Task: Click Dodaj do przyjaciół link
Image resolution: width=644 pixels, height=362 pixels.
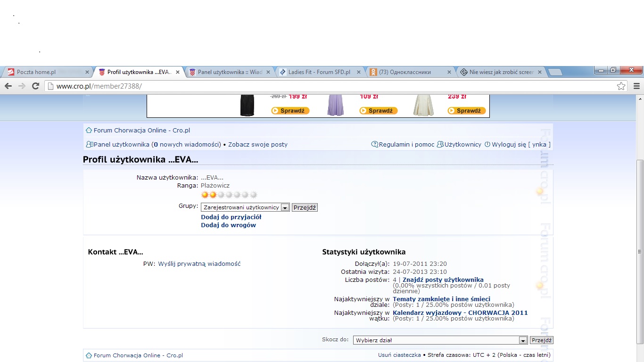Action: 231,217
